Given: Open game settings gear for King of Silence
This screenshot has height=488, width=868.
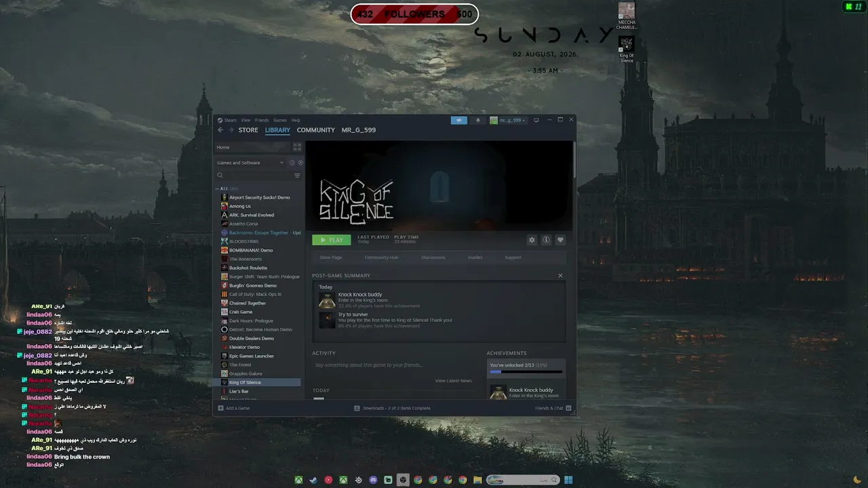Looking at the screenshot, I should click(x=532, y=240).
